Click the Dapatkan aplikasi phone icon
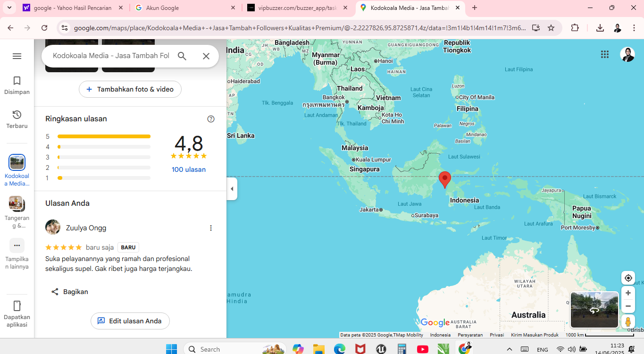The height and width of the screenshot is (354, 644). [17, 306]
